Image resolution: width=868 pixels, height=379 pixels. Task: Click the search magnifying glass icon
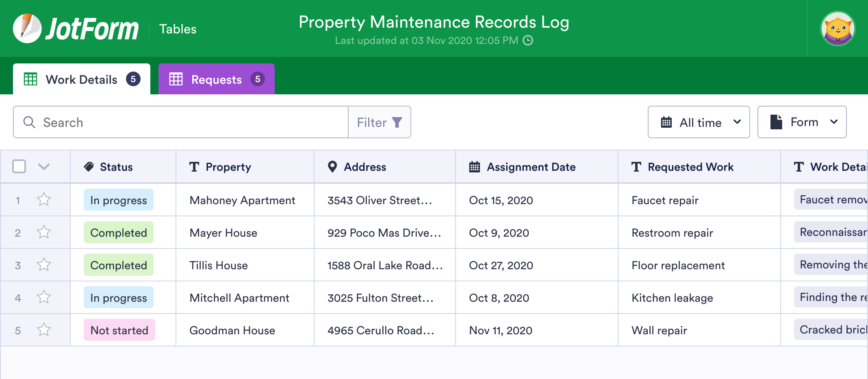click(29, 122)
